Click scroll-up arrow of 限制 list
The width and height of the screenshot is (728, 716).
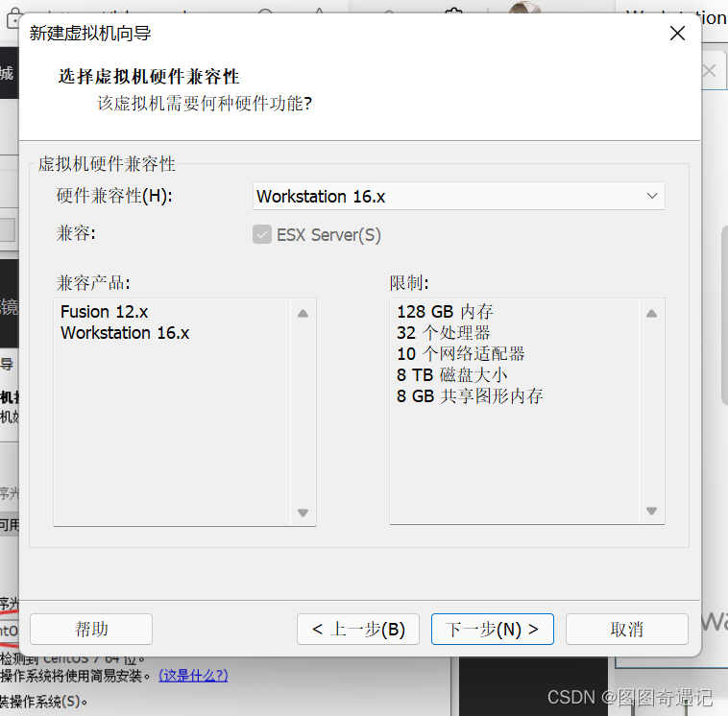[651, 313]
